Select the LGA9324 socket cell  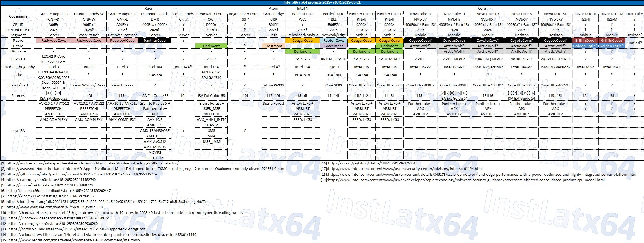155,75
